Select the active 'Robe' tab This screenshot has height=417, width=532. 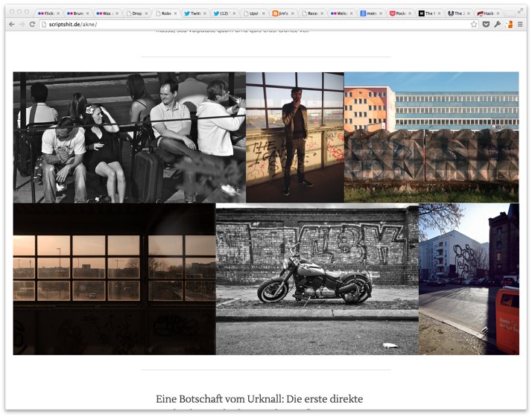[165, 13]
